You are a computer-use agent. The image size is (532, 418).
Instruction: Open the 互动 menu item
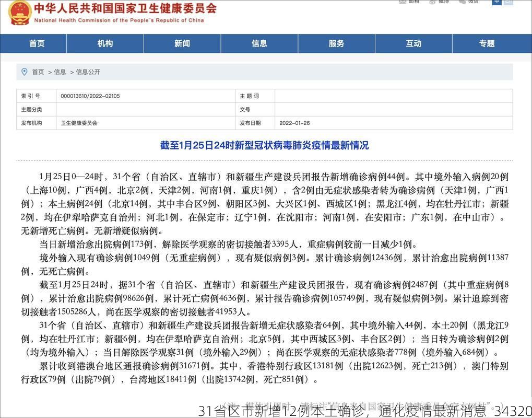pyautogui.click(x=413, y=43)
